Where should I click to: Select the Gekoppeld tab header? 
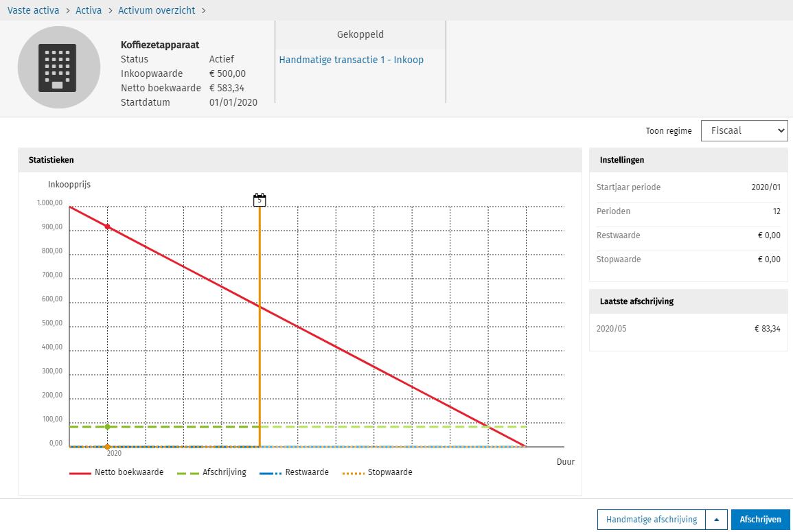pos(360,34)
